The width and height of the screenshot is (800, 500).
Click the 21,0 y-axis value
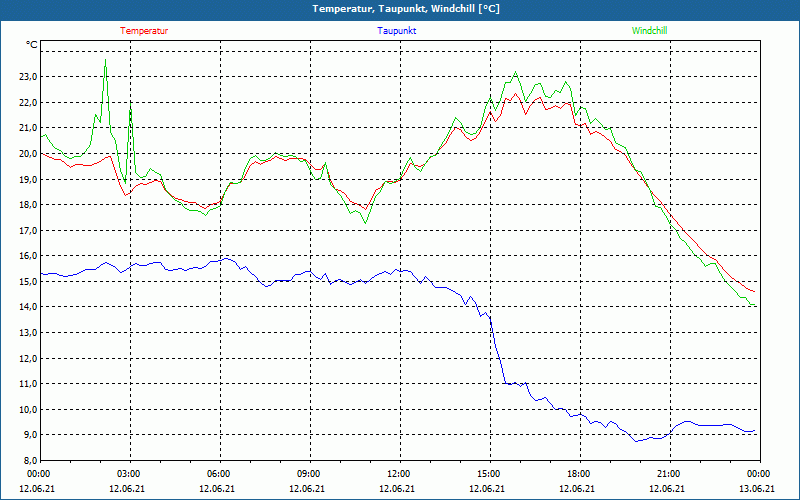point(28,128)
